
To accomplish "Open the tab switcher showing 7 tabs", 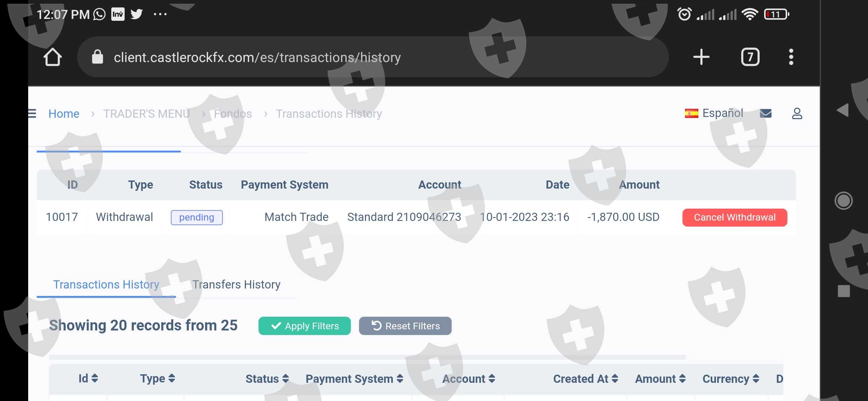I will [x=750, y=57].
